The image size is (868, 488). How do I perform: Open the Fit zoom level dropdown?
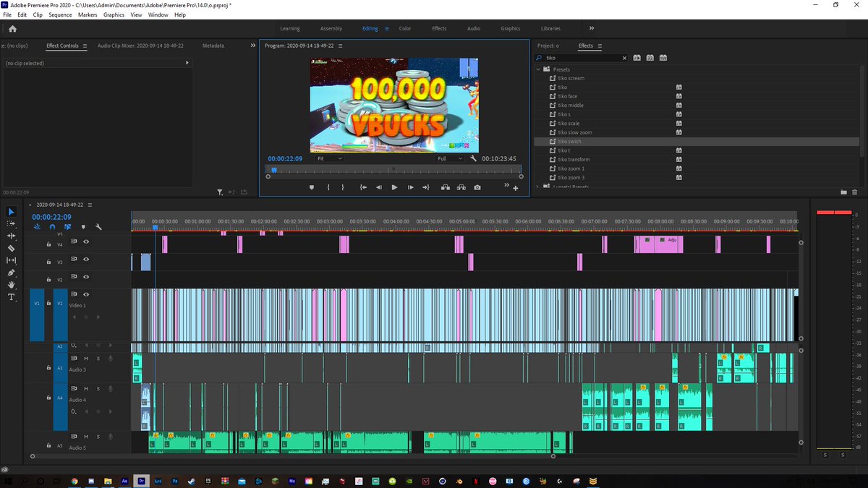point(330,158)
